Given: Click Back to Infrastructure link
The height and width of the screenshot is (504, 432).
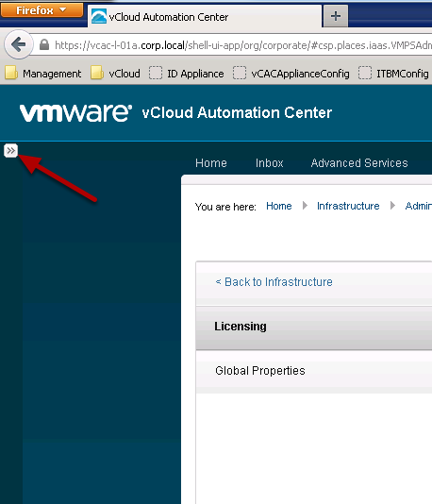Looking at the screenshot, I should (274, 282).
